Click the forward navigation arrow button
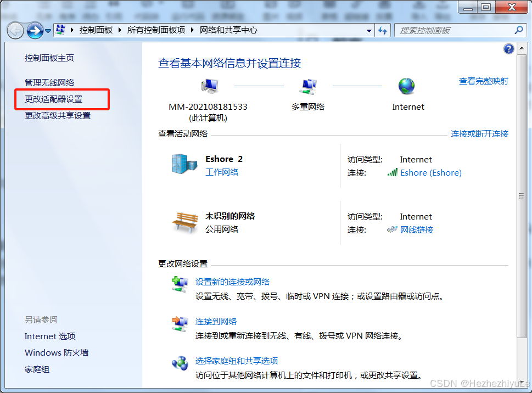Image resolution: width=532 pixels, height=393 pixels. click(x=35, y=31)
